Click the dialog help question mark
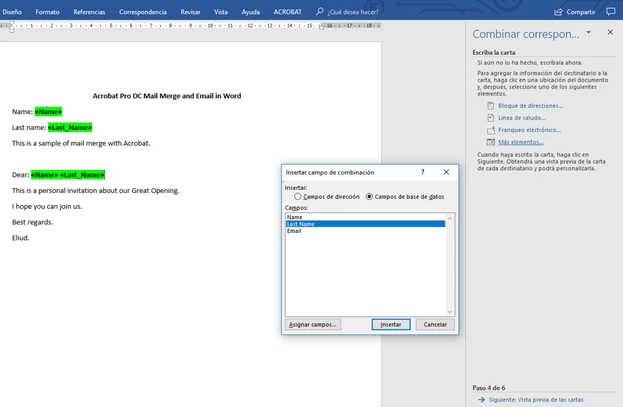 [x=422, y=172]
